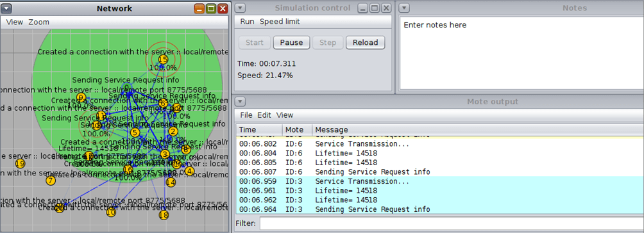Screen dimensions: 644x233
Task: Close the Simulation control window
Action: [386, 8]
